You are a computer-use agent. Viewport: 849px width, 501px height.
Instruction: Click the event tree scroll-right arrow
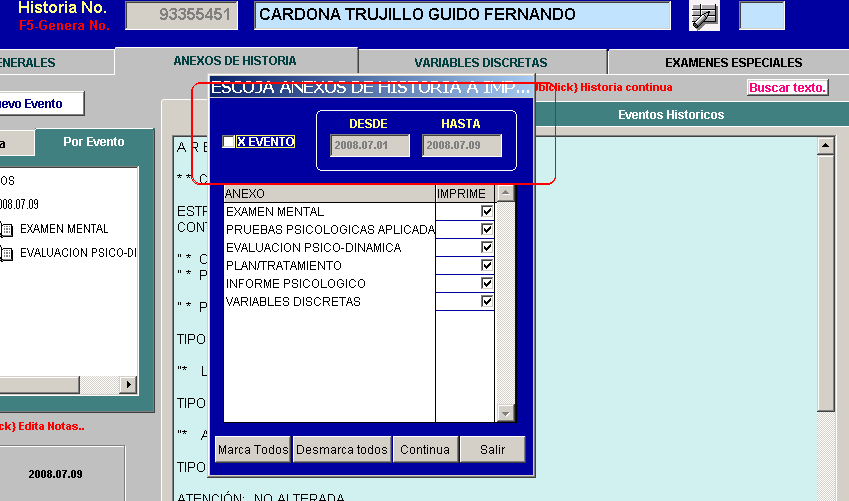[128, 385]
